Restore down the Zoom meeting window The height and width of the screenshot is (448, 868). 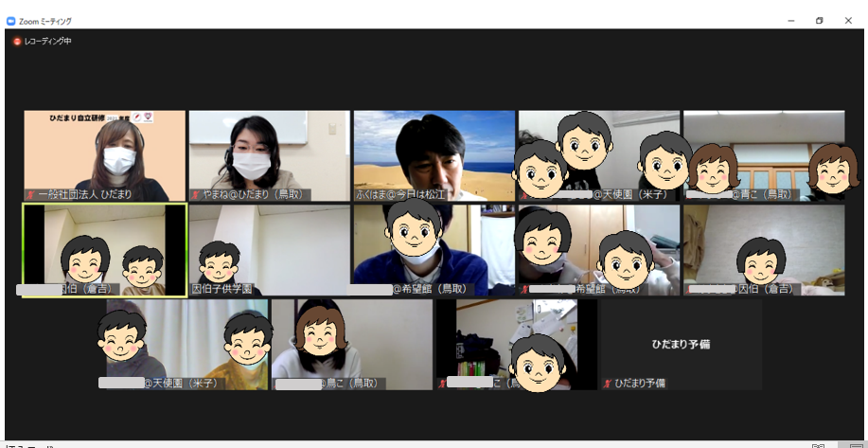[x=820, y=21]
